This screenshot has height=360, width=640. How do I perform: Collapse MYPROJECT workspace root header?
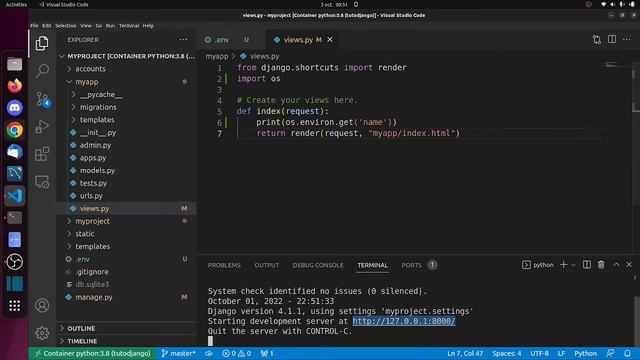pos(127,56)
